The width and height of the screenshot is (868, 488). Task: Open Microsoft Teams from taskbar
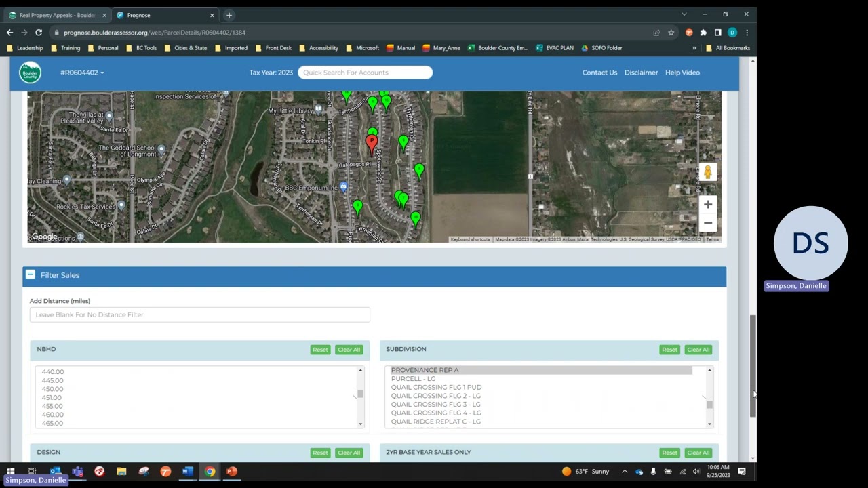click(x=77, y=471)
